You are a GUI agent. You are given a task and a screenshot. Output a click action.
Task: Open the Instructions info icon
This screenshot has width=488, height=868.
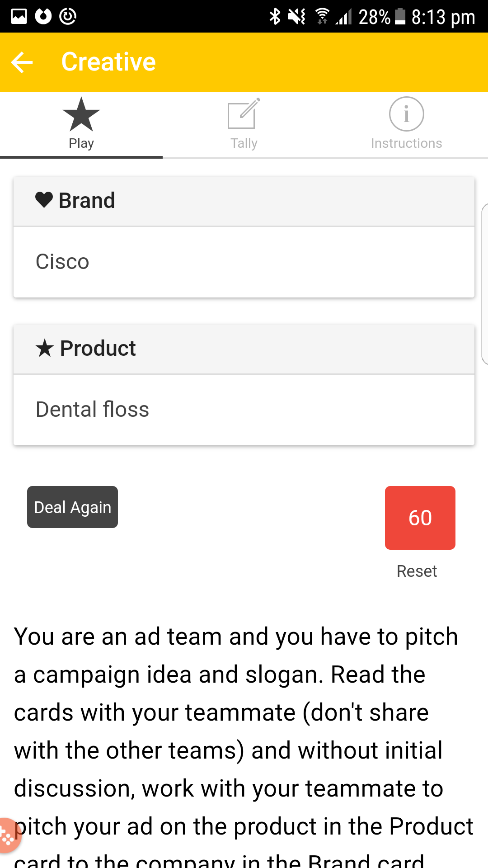click(407, 114)
